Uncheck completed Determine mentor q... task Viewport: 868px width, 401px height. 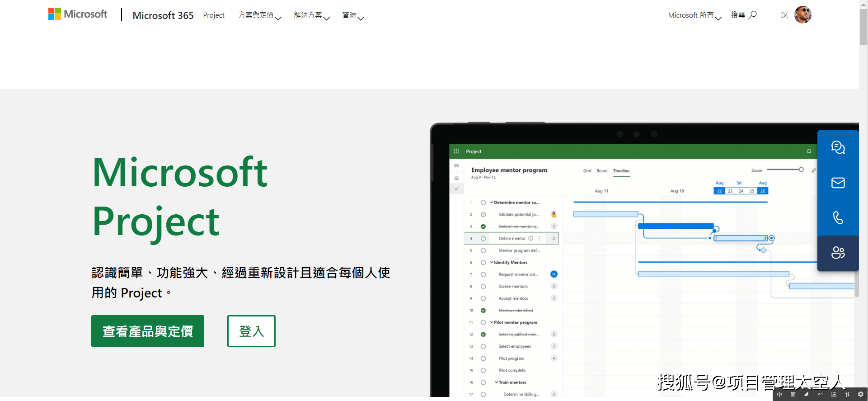coord(483,226)
